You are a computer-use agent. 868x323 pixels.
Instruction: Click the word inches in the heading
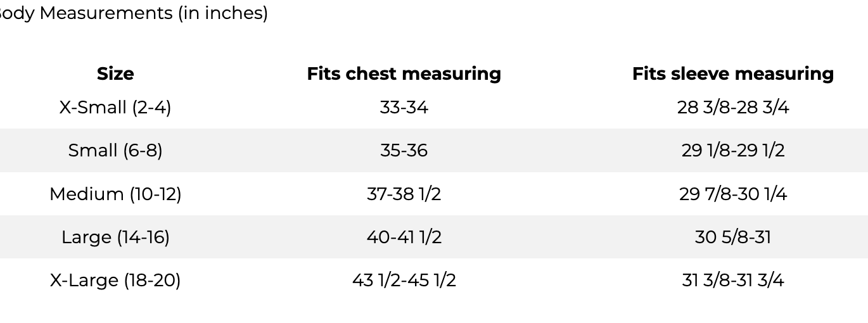[233, 13]
